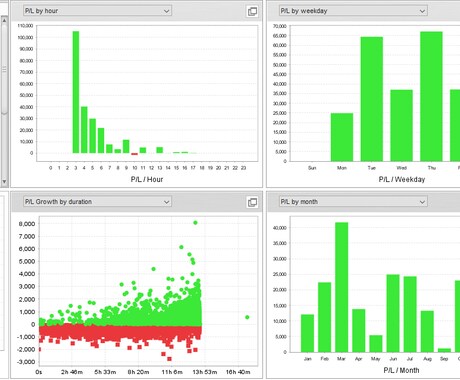The image size is (460, 380).
Task: Click the 'P/L / Hour' axis title
Action: (x=147, y=179)
